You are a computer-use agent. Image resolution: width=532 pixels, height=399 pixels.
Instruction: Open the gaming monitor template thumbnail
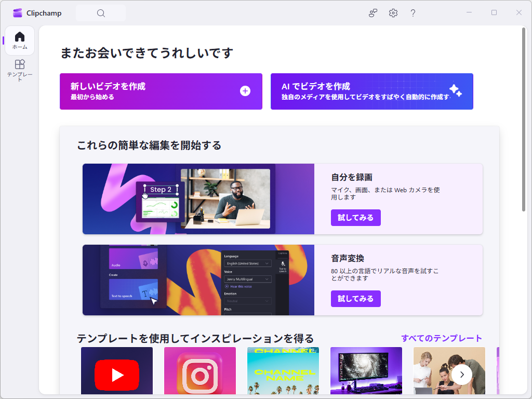[x=366, y=370]
